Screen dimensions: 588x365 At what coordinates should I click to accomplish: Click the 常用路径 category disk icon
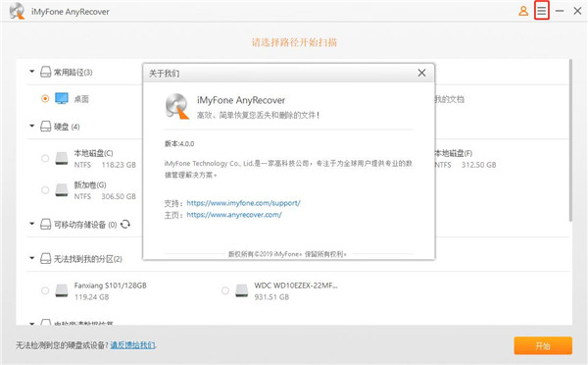tap(45, 72)
